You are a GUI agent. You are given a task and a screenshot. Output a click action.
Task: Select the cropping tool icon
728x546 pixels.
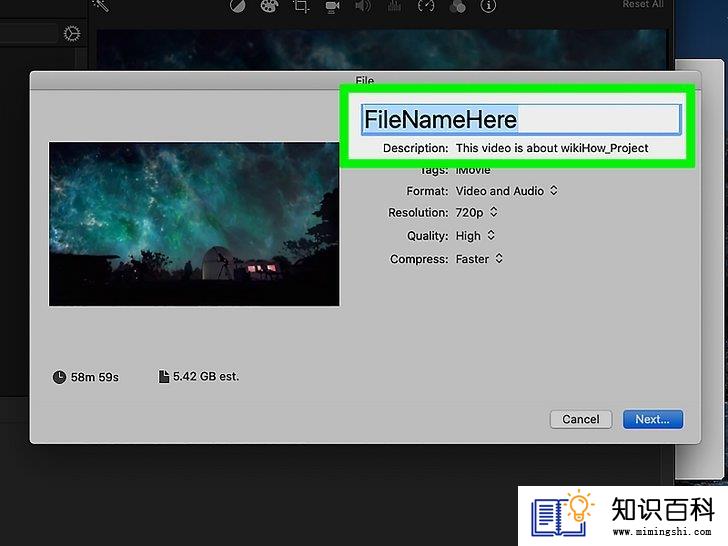(x=301, y=6)
